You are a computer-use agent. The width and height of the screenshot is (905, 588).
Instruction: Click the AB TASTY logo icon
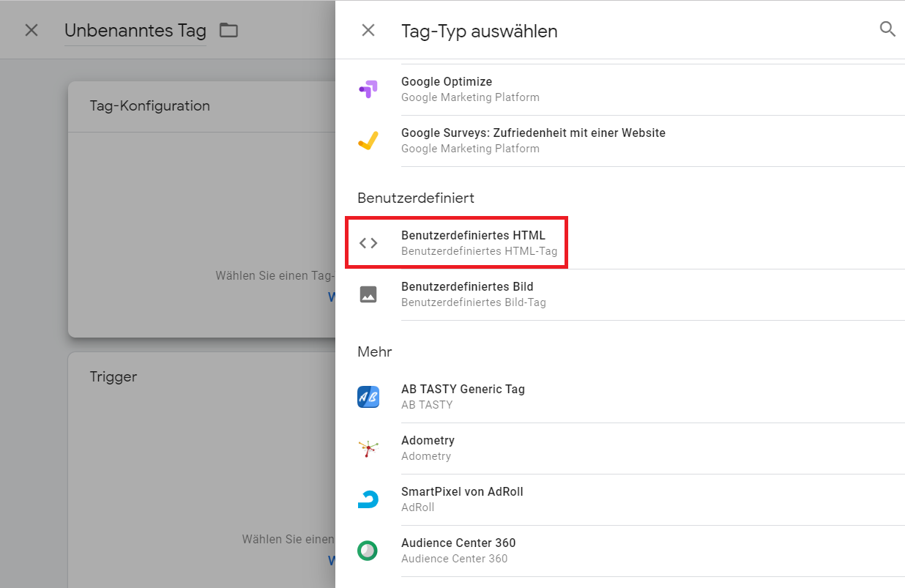pos(368,397)
